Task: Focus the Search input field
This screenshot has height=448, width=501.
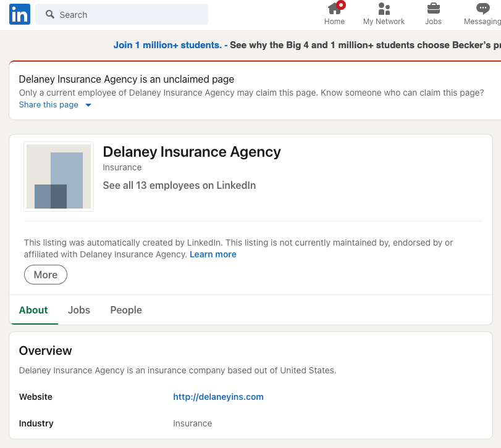Action: [122, 14]
